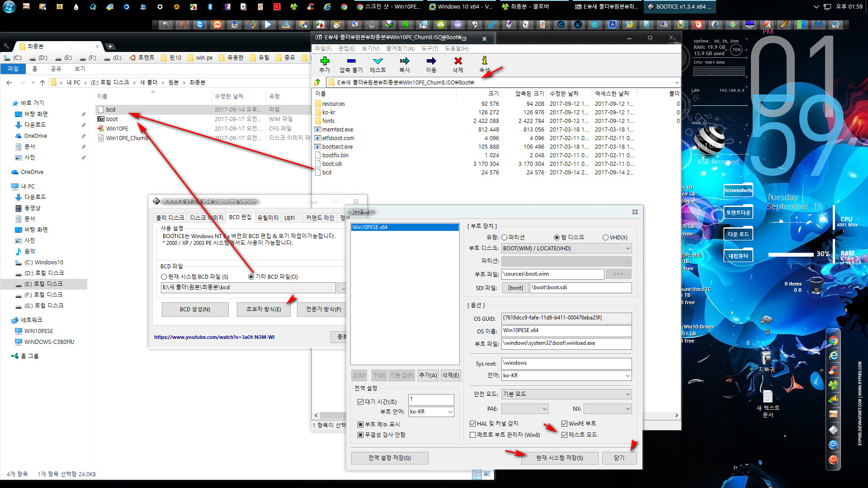
Task: Click the Chrome icon in the right desktop dock
Action: (833, 341)
